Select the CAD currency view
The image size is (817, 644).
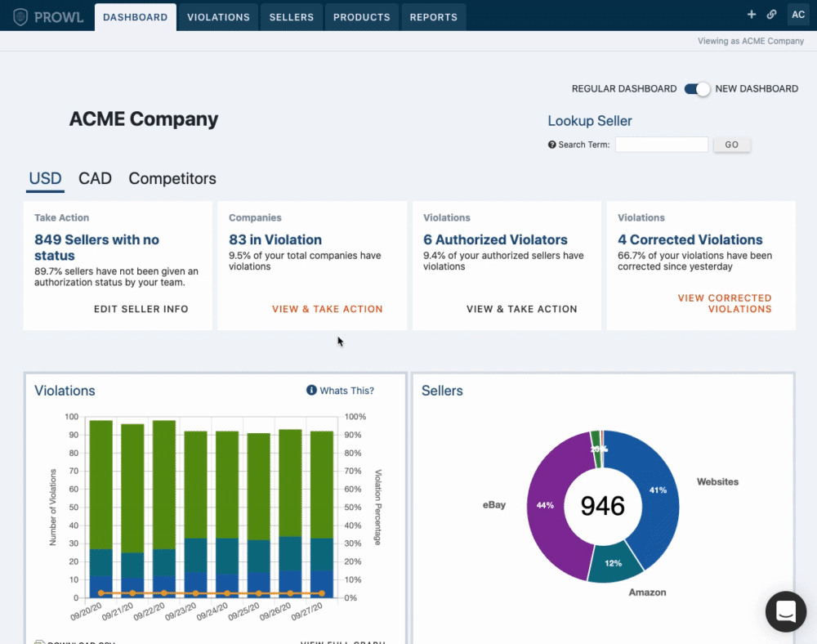[x=95, y=178]
